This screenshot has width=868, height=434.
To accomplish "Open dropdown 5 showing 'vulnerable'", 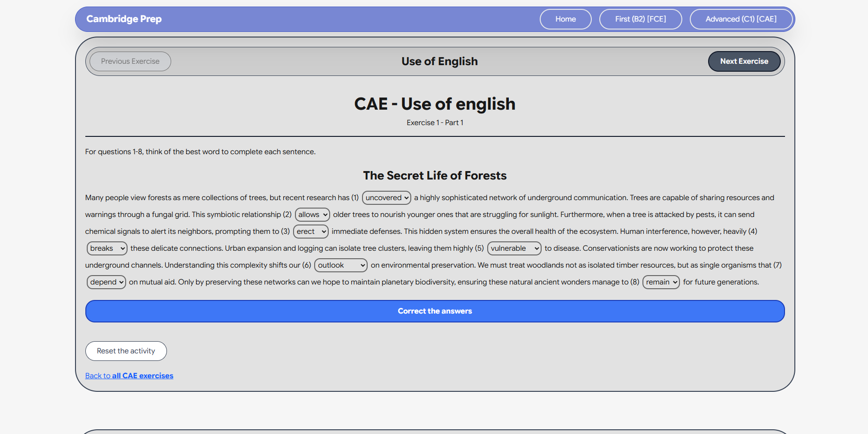I will tap(514, 248).
